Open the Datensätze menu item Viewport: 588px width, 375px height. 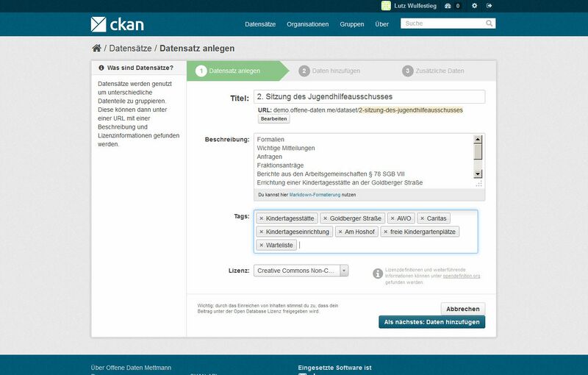[260, 24]
